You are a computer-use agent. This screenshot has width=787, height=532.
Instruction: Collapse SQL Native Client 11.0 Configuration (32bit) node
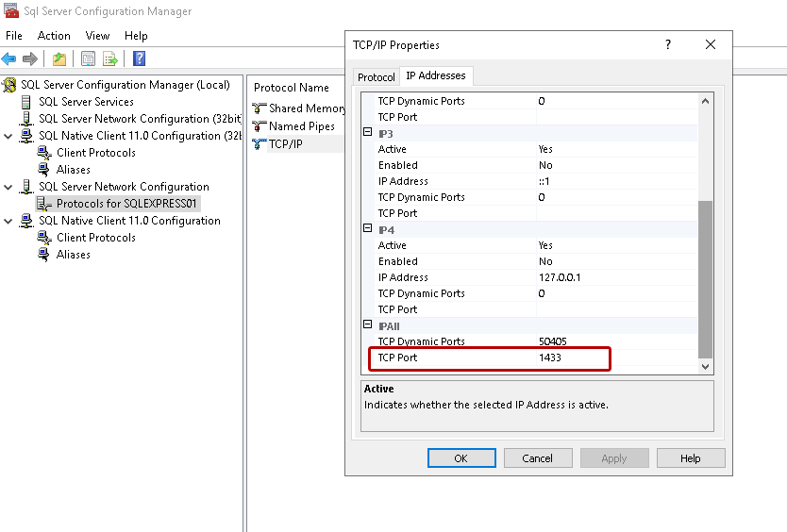[8, 137]
